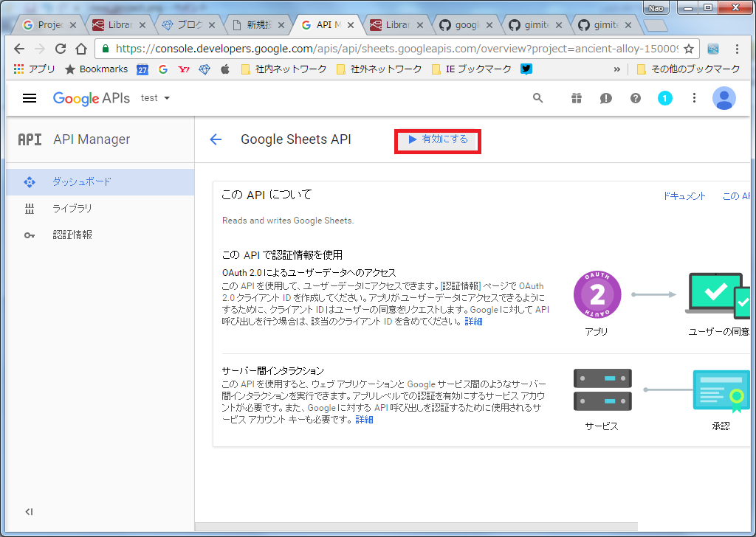Click the partially visible この AP link
Viewport: 756px width, 537px height.
(x=736, y=196)
